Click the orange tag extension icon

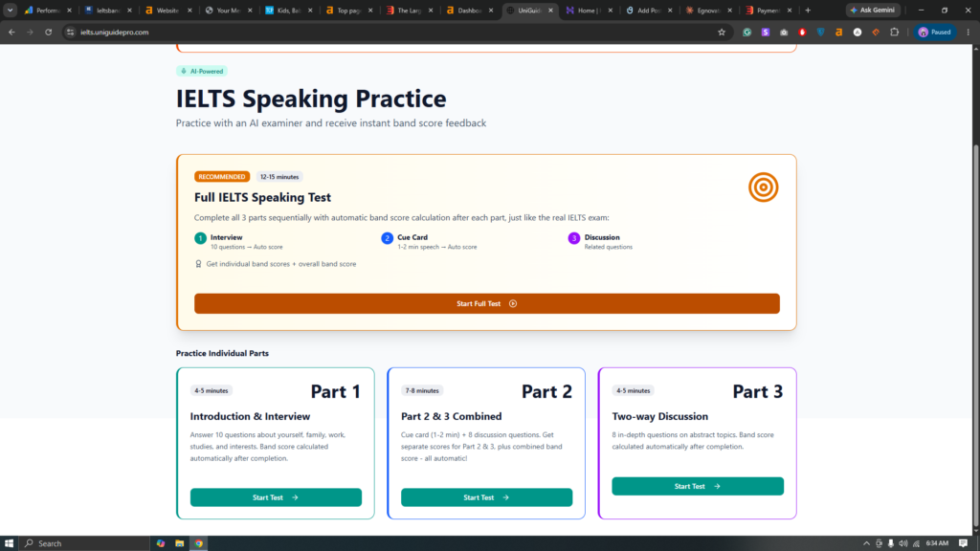pyautogui.click(x=876, y=32)
